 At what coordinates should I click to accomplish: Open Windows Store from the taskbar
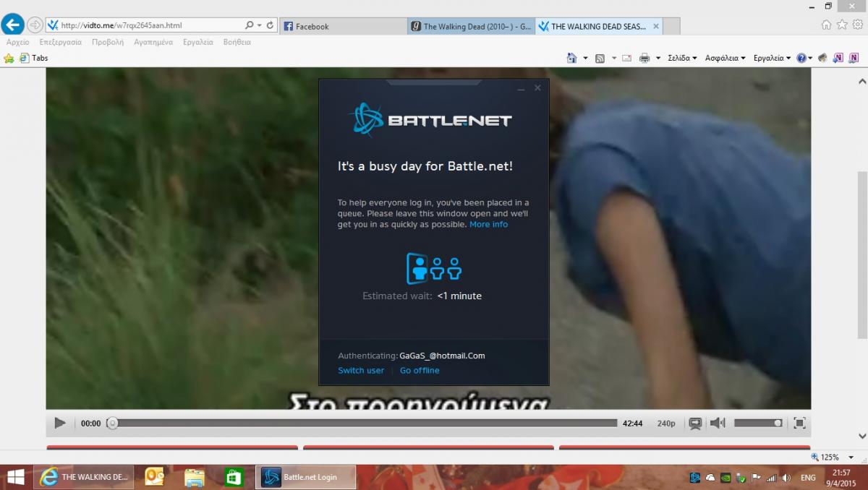[x=233, y=477]
